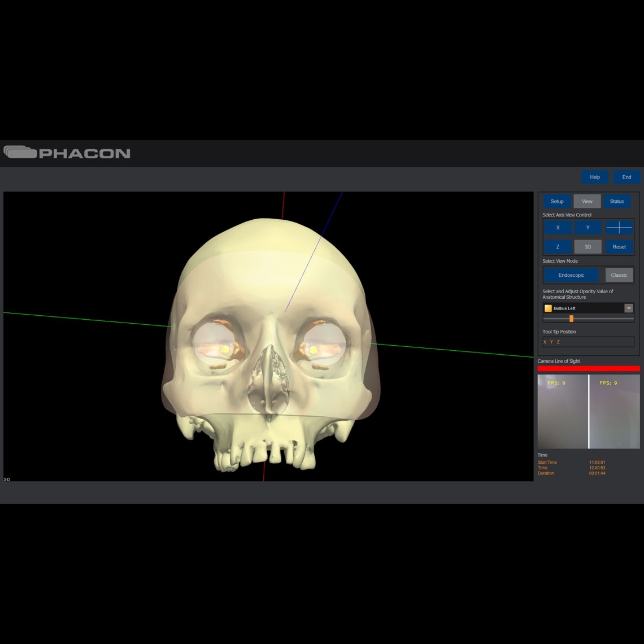Screen dimensions: 644x644
Task: Click the opacity slider handle
Action: [571, 319]
